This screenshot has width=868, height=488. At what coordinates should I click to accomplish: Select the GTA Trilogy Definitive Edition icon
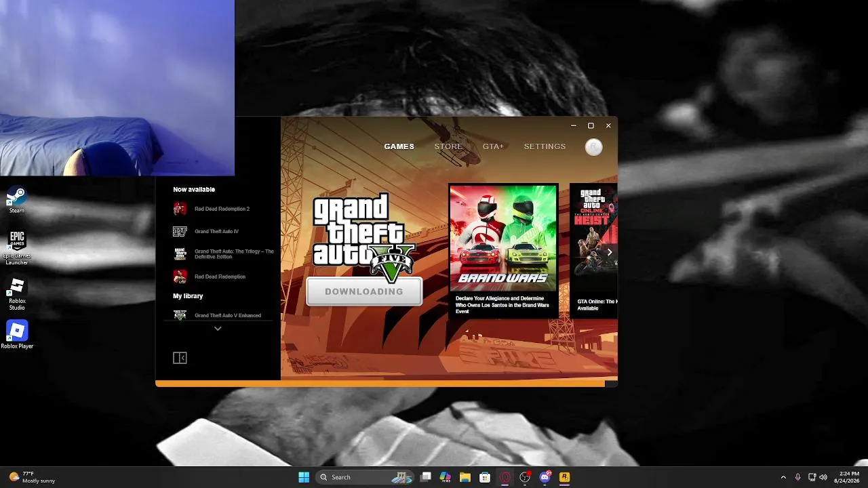click(180, 254)
